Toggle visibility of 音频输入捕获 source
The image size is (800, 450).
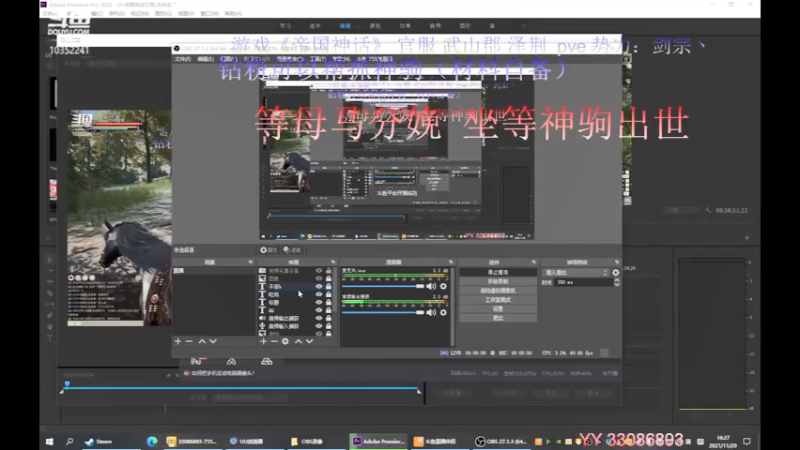coord(319,326)
